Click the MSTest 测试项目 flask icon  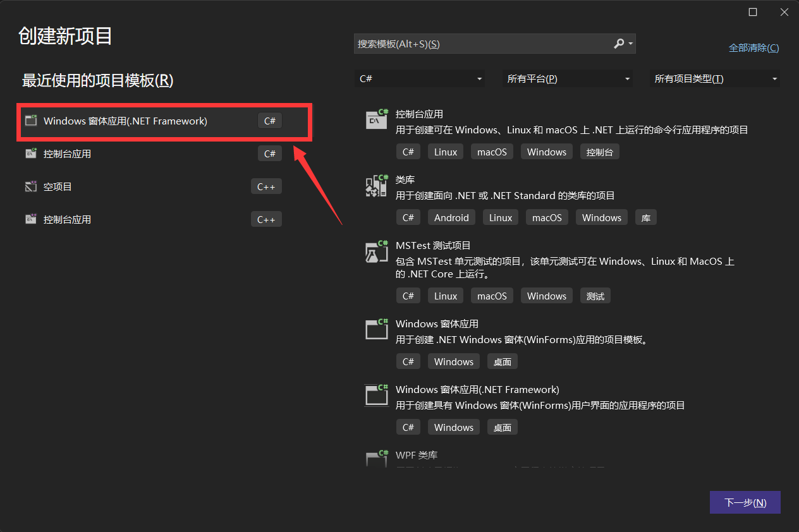pos(377,251)
